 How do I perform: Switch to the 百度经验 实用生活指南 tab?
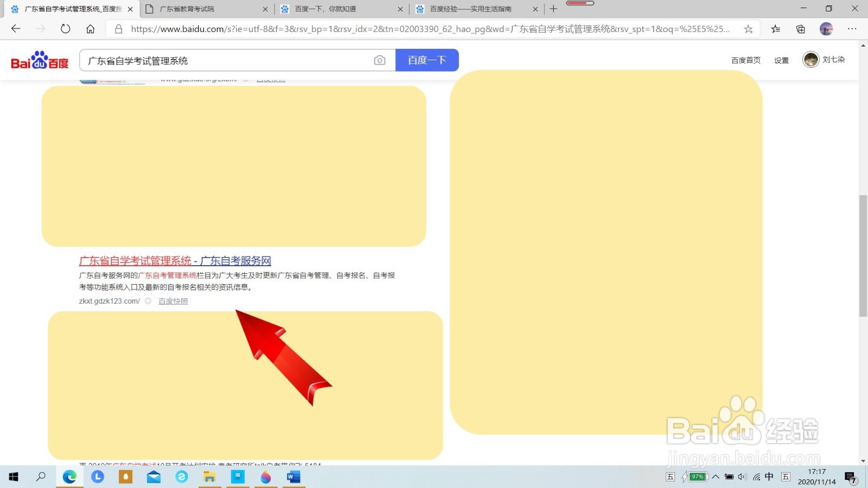476,9
